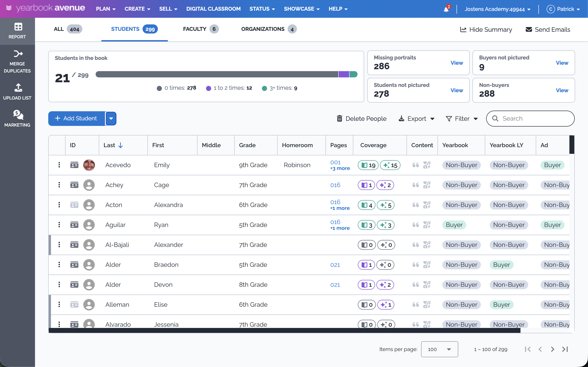Open Jostens Academy:49944 account dropdown

tap(497, 9)
